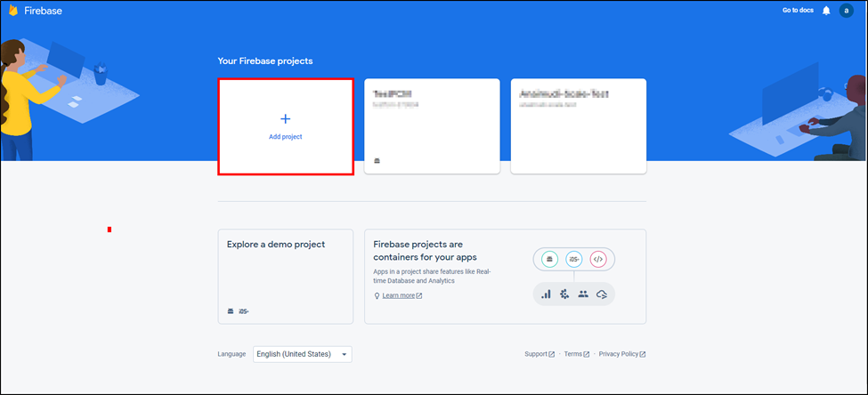
Task: Click iOS icon in demo project card
Action: click(244, 310)
